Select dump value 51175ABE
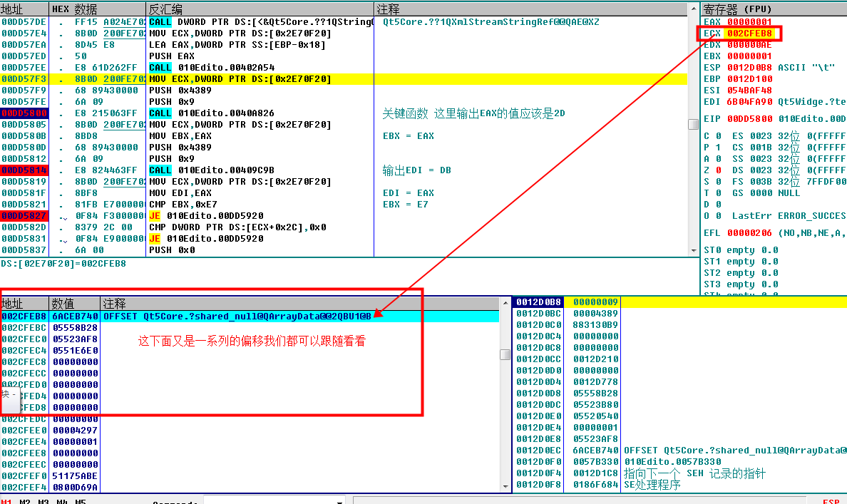 [75, 476]
